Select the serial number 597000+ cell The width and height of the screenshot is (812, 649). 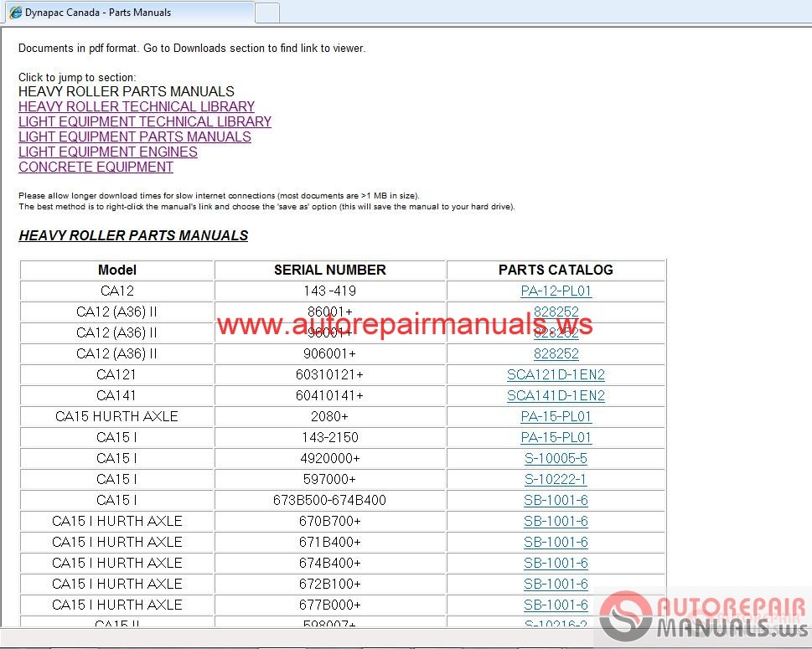click(x=330, y=479)
